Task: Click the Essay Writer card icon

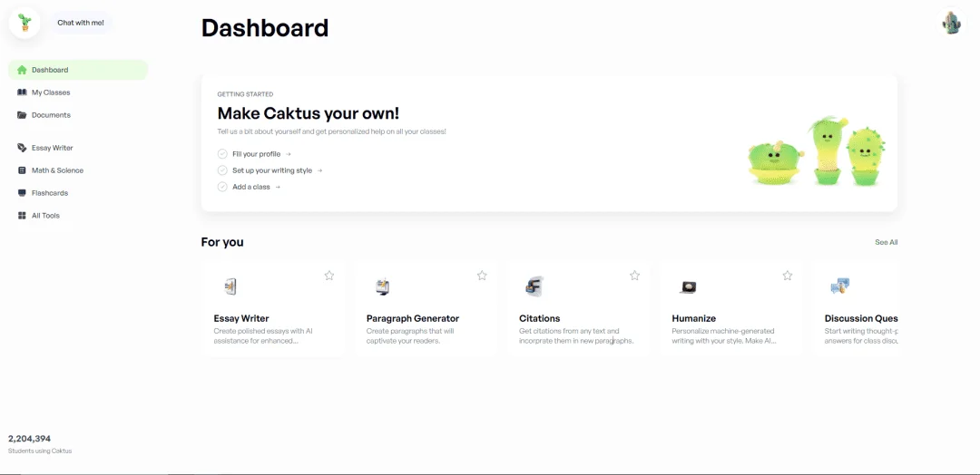Action: [x=230, y=286]
